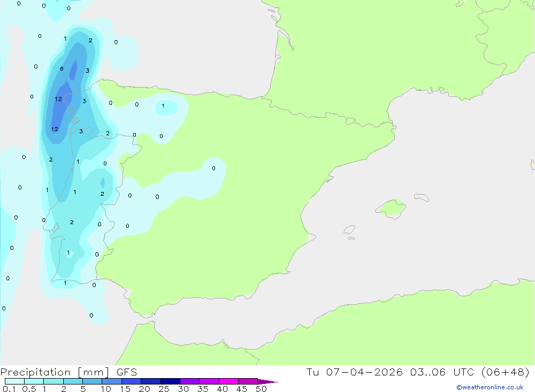Click Mallorca island on the map
The height and width of the screenshot is (392, 535).
point(391,208)
